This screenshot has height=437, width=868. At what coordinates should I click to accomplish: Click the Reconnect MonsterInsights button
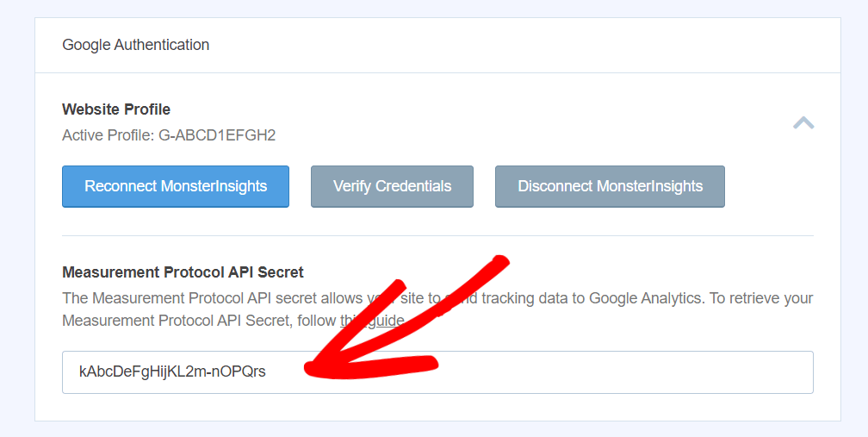pos(176,186)
